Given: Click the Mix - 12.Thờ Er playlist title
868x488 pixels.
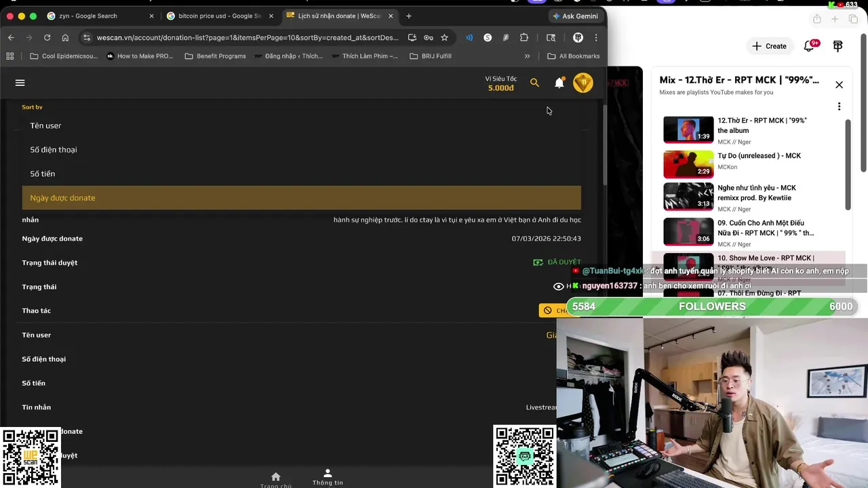Looking at the screenshot, I should coord(739,80).
